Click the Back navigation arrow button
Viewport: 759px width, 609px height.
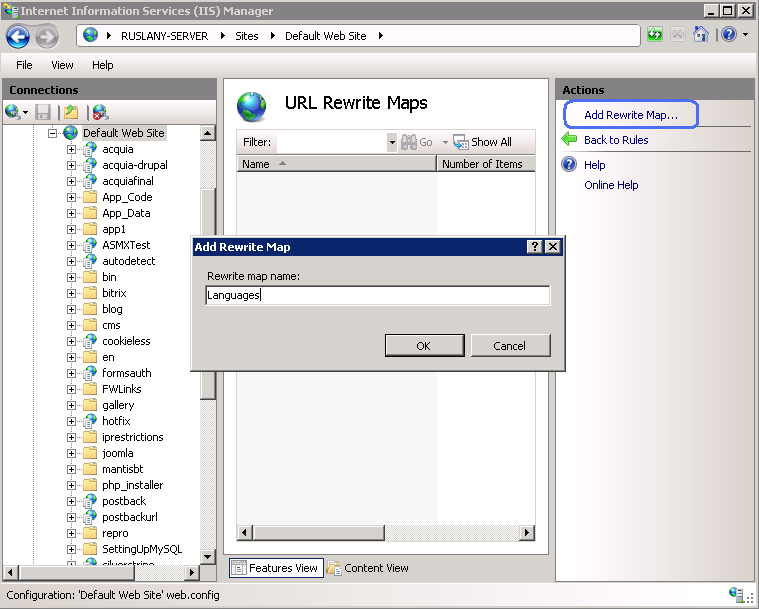[18, 37]
